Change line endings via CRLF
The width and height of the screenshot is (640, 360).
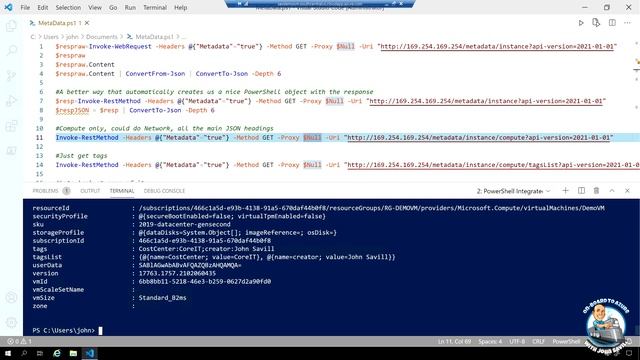point(538,341)
